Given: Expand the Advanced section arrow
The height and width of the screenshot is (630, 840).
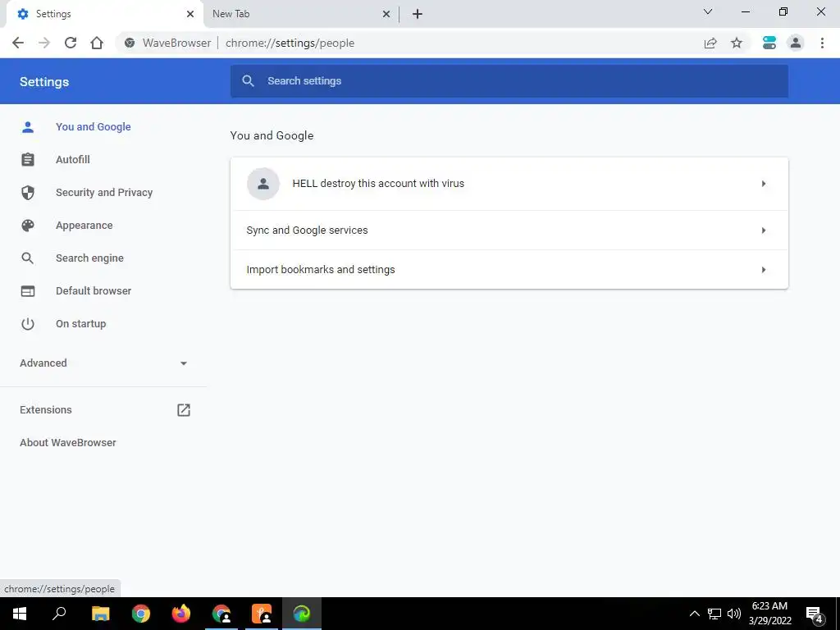Looking at the screenshot, I should coord(184,363).
